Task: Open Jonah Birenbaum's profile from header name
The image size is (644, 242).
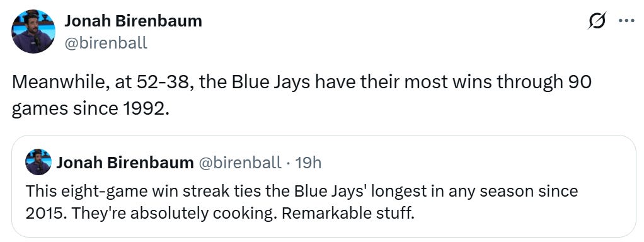Action: coord(133,21)
